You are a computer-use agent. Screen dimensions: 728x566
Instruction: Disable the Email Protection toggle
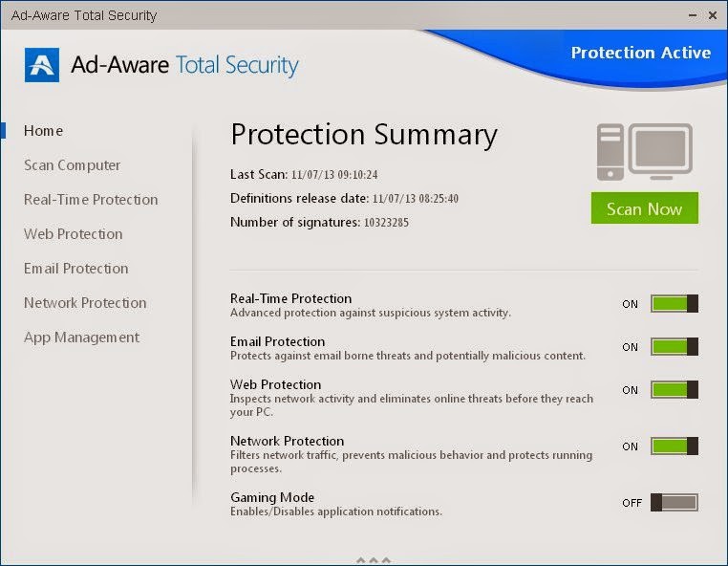coord(674,347)
